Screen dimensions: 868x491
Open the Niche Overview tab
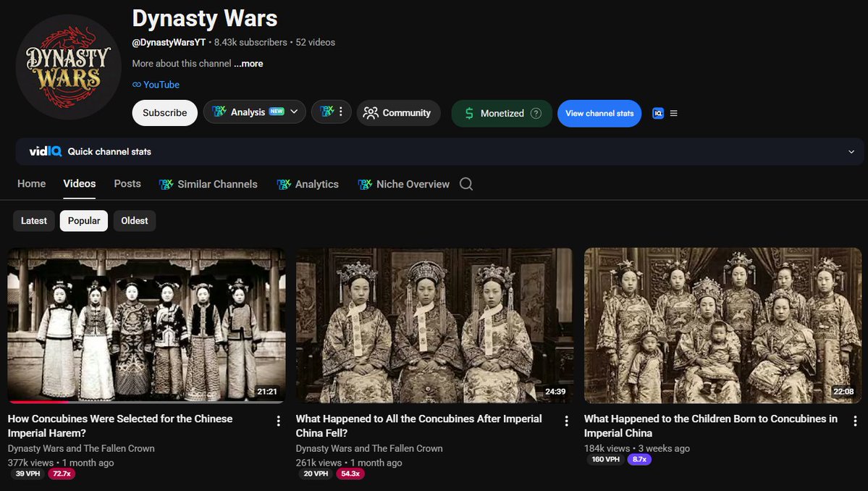pyautogui.click(x=403, y=185)
